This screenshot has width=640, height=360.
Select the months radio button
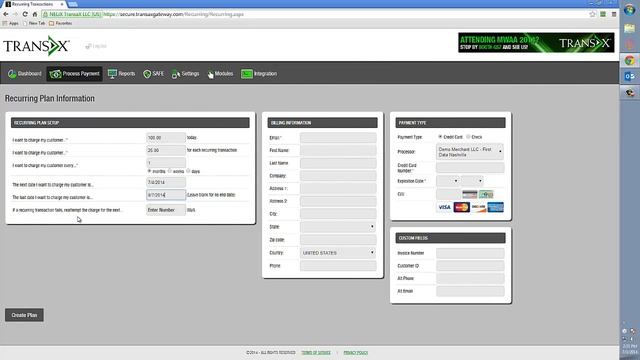[x=149, y=171]
